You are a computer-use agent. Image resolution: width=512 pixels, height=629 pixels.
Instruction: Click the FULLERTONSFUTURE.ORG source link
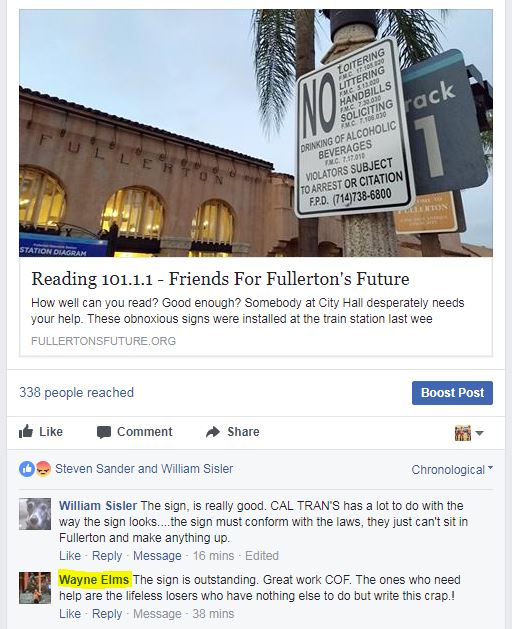[x=104, y=341]
